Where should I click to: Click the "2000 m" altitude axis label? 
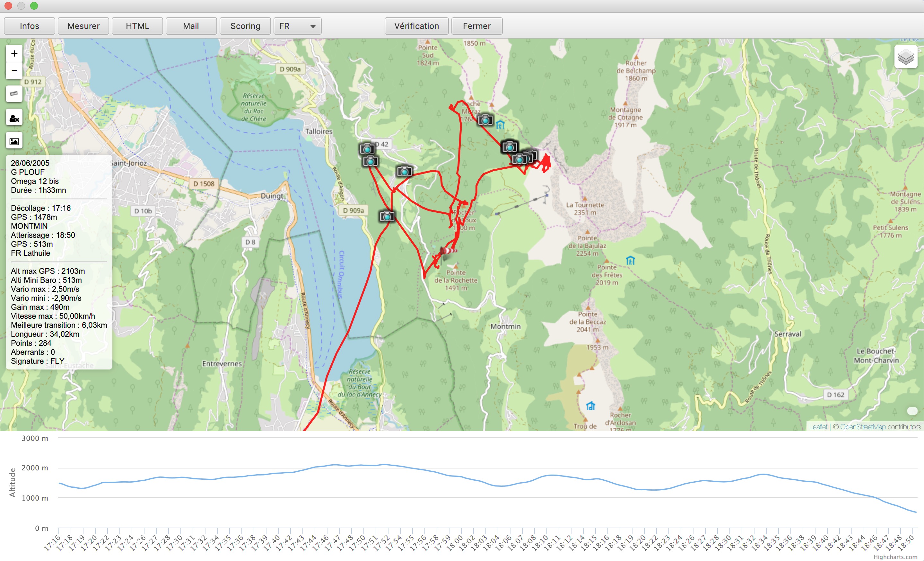[35, 468]
